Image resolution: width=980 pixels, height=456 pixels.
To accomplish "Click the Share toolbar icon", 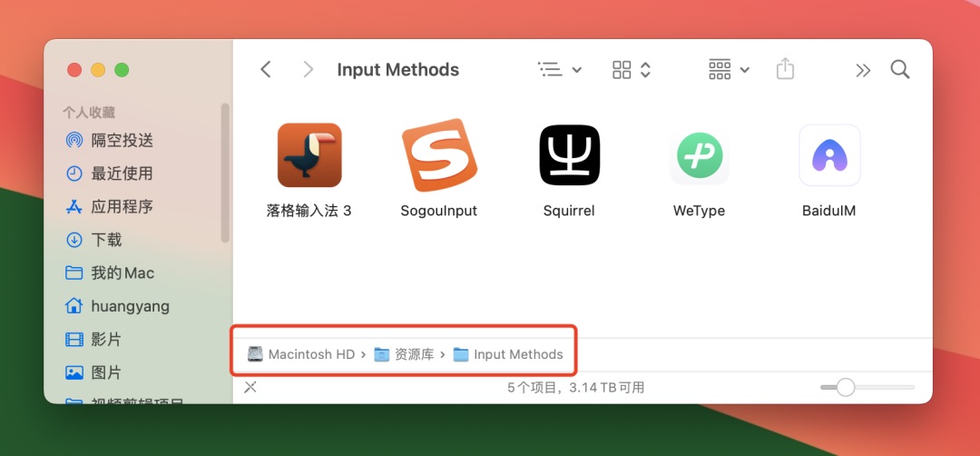I will point(785,69).
